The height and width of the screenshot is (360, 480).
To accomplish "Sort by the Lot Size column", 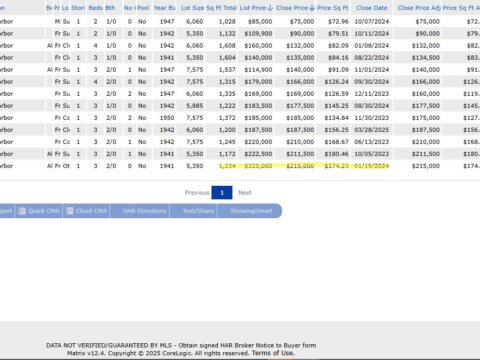I will pos(192,8).
